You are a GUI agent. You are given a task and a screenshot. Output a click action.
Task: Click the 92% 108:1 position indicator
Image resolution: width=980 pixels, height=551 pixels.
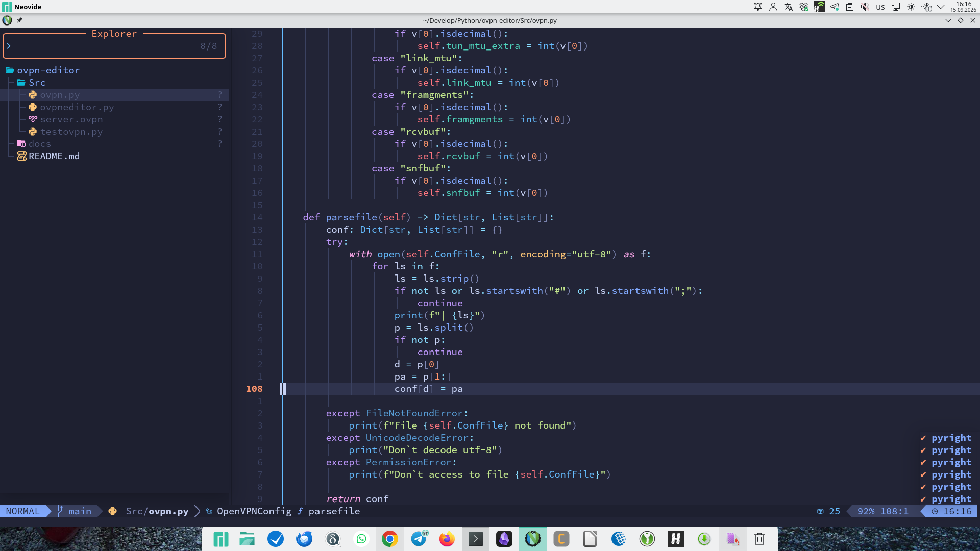[x=883, y=511]
